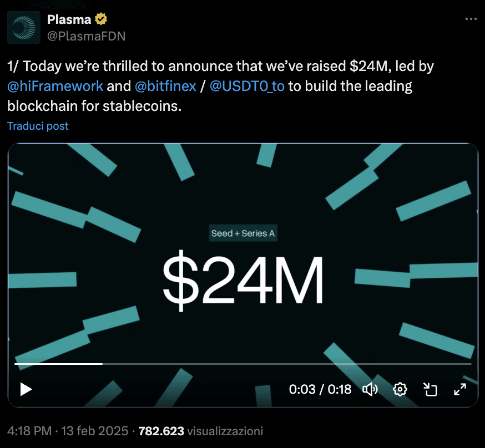The width and height of the screenshot is (485, 448).
Task: Activate picture-in-picture icon on video
Action: pyautogui.click(x=430, y=389)
